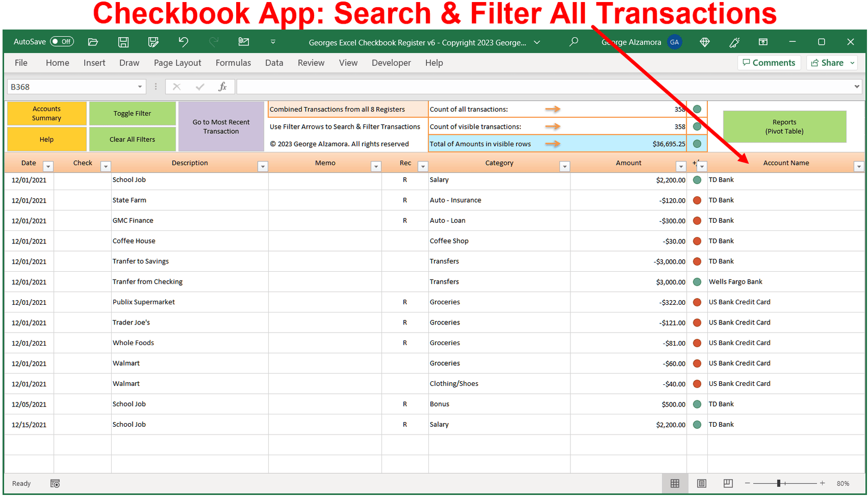The image size is (868, 497).
Task: Click the Undo icon
Action: click(183, 42)
